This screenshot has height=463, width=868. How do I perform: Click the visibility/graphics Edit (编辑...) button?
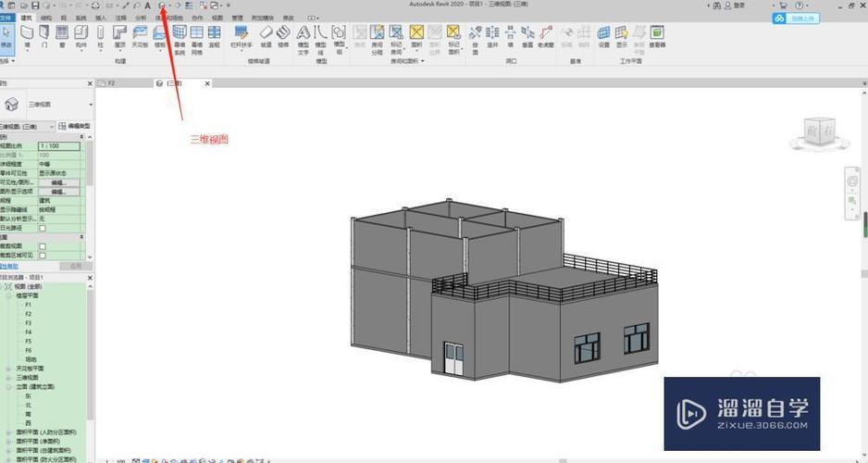[58, 182]
